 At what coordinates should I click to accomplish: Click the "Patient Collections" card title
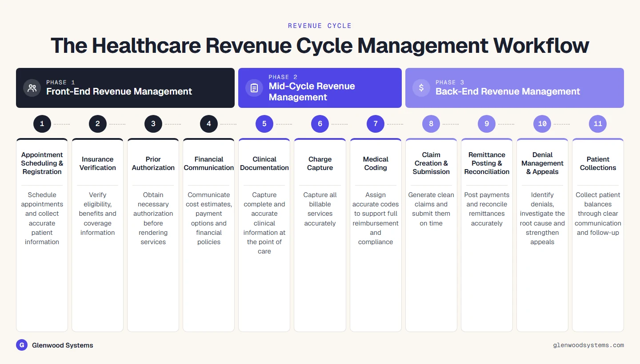pyautogui.click(x=598, y=163)
